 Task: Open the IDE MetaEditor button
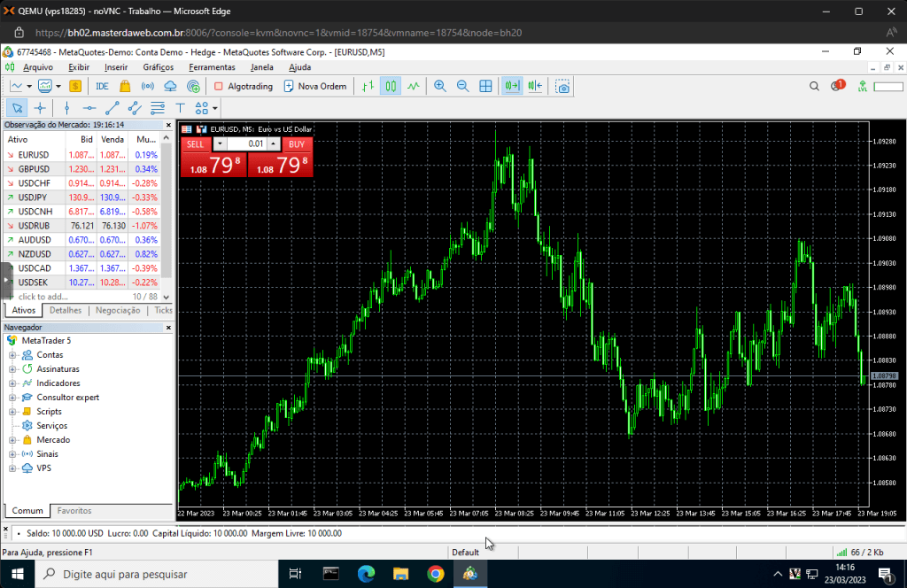[102, 86]
